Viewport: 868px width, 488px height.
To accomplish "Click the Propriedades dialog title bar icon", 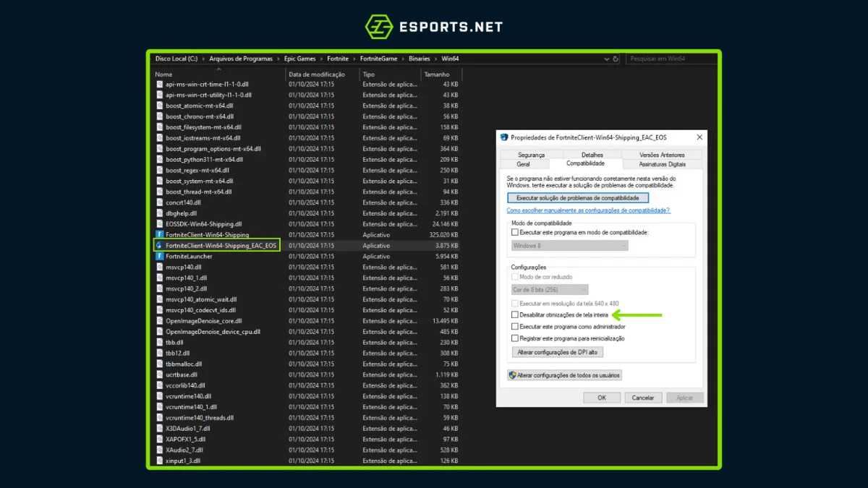I will (x=504, y=137).
